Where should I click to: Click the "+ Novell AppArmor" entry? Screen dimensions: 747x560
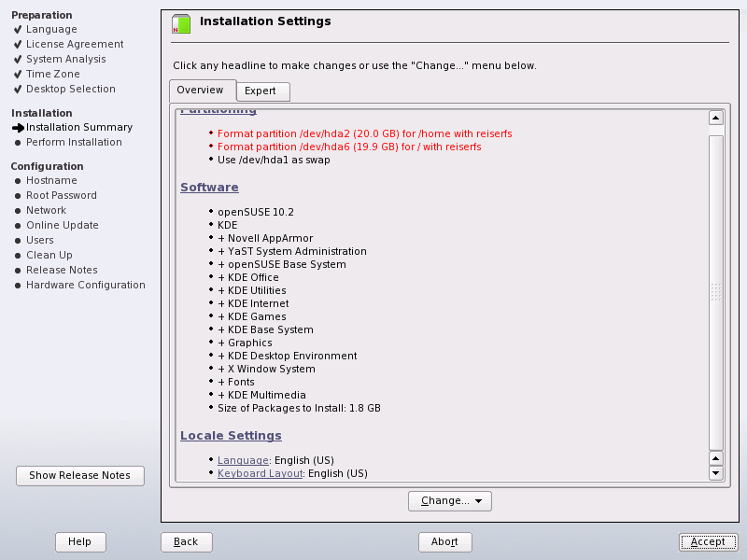[265, 238]
